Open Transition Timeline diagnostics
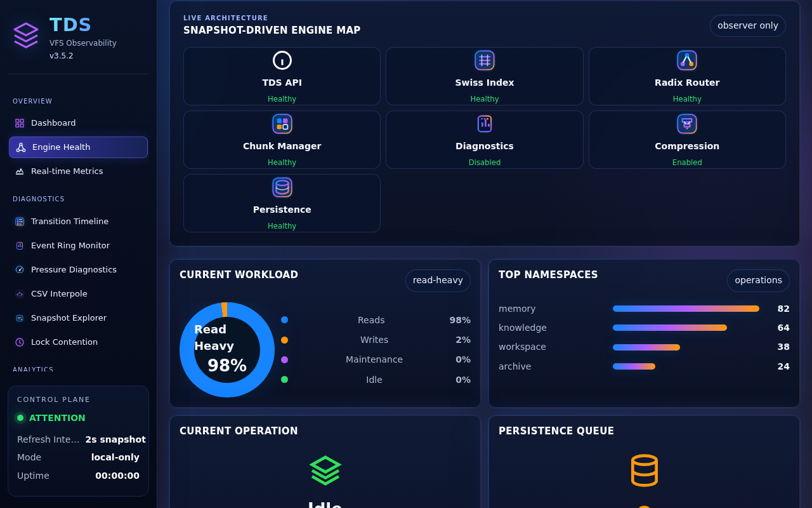The image size is (812, 508). [x=78, y=222]
